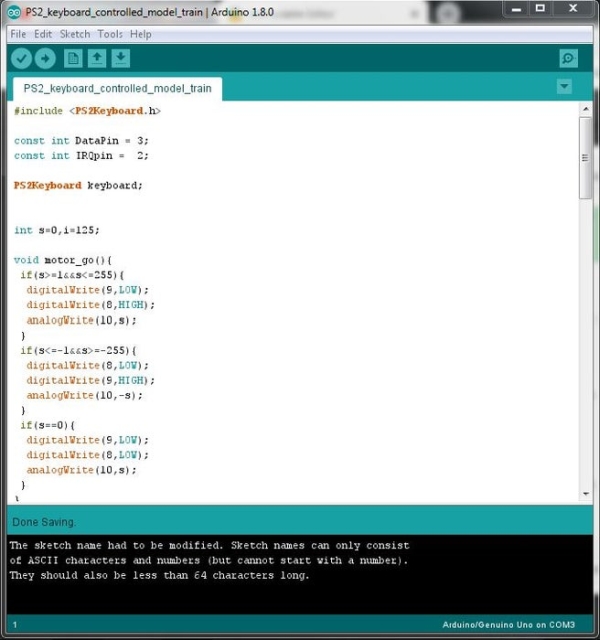Select the PS2_keyboard_controlled_model_train tab
The width and height of the screenshot is (600, 640).
[x=118, y=89]
